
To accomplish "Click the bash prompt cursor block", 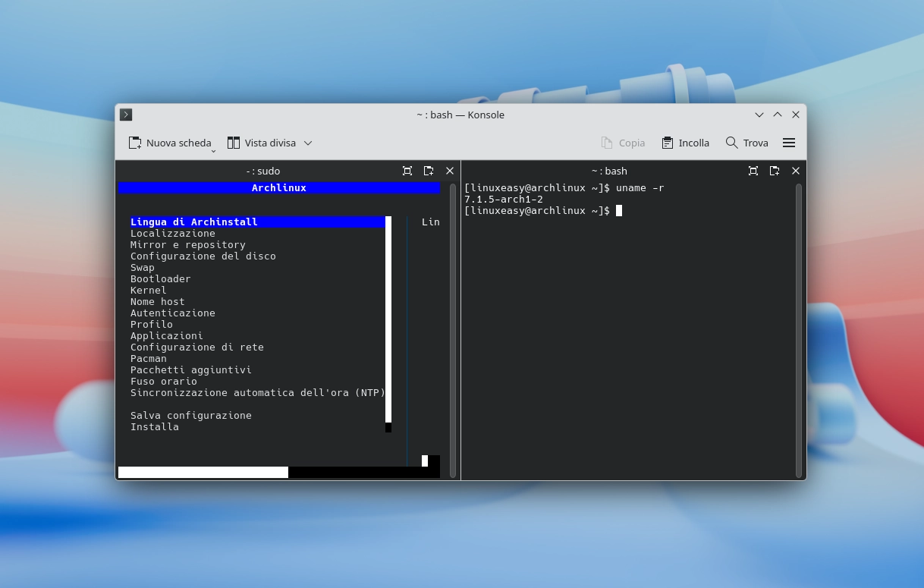I will (619, 210).
